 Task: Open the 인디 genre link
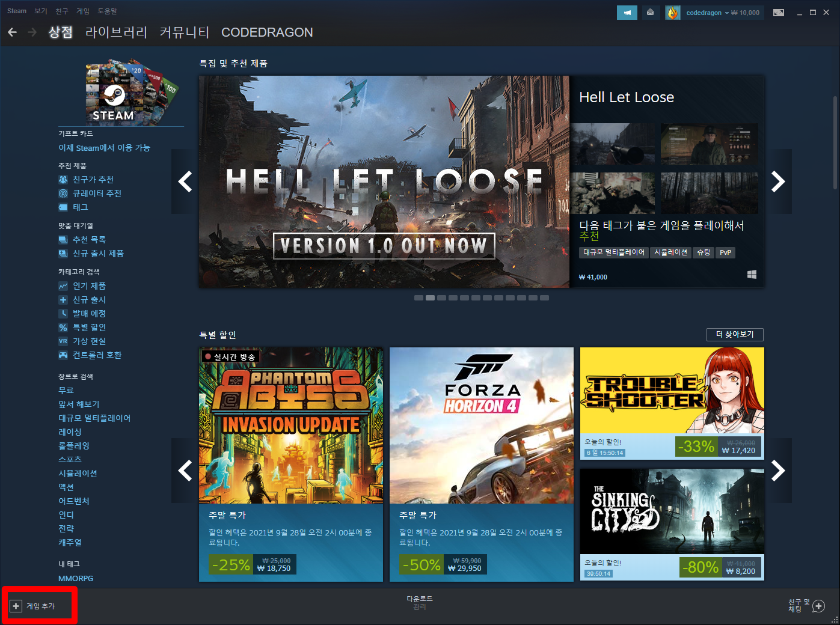(x=66, y=515)
